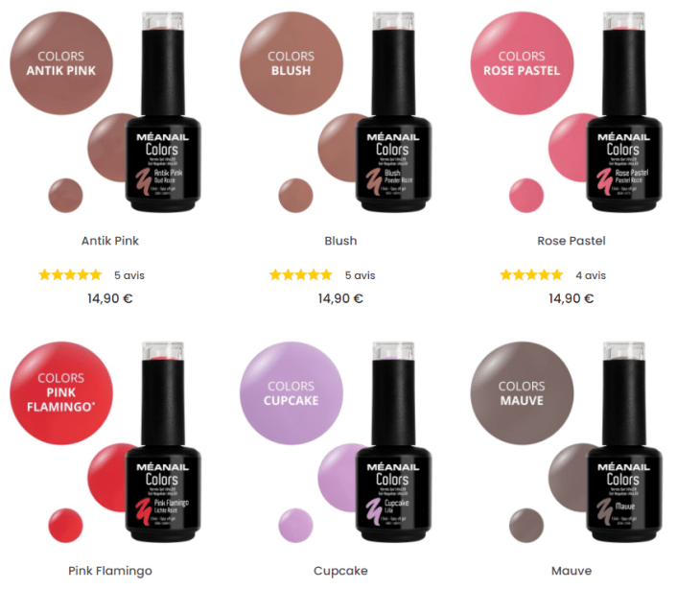Click the Pink Flamingo nail polish bottle image

click(x=163, y=441)
